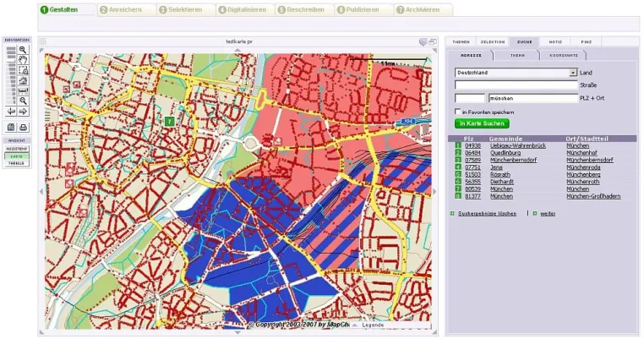
Task: Select the Adresse search sub-tab
Action: 471,55
